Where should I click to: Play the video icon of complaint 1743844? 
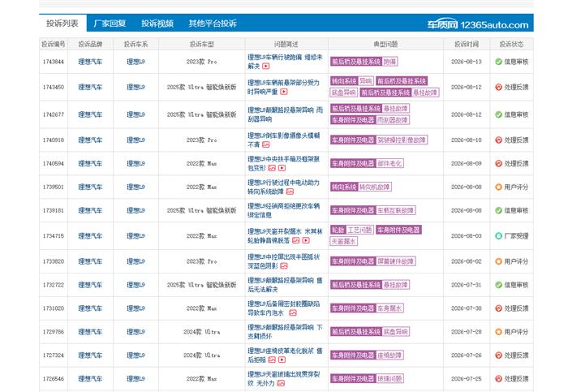pyautogui.click(x=266, y=66)
